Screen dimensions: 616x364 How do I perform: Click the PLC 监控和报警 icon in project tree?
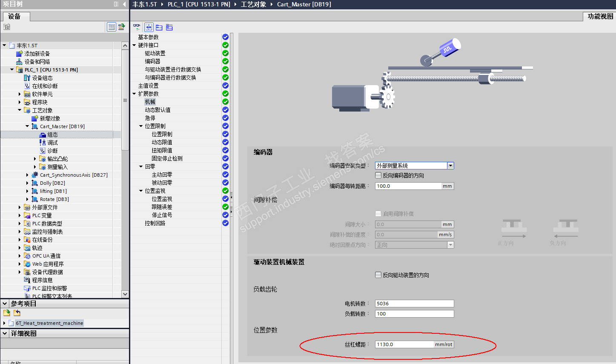pyautogui.click(x=27, y=288)
